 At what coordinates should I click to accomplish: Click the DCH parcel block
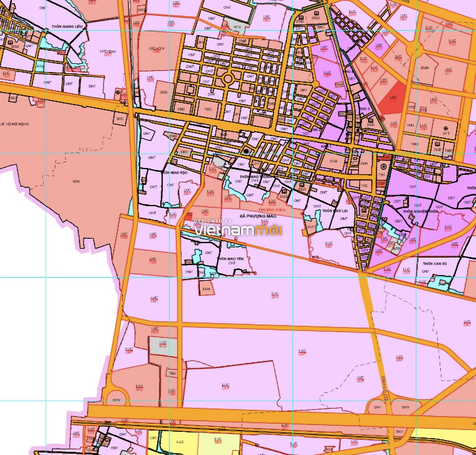tap(333, 162)
